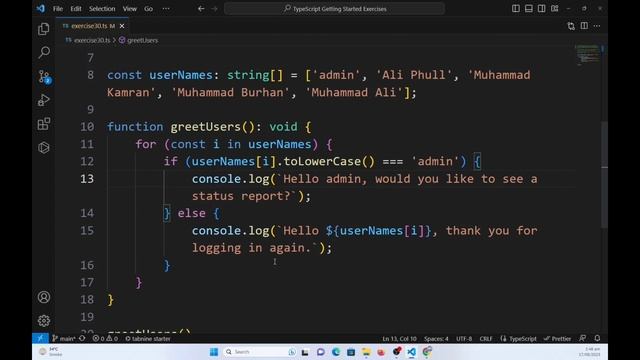Click line number 10 in the gutter
The width and height of the screenshot is (640, 360).
tap(87, 127)
